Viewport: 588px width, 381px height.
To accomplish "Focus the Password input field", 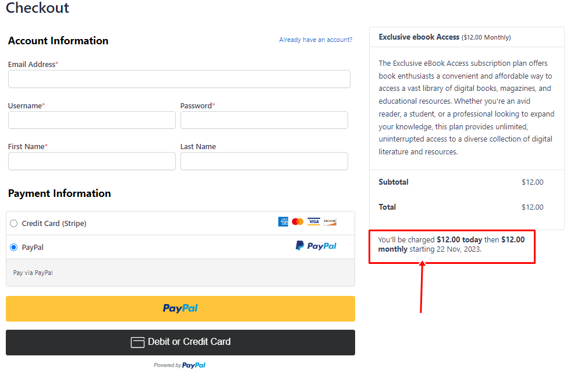I will click(x=264, y=120).
